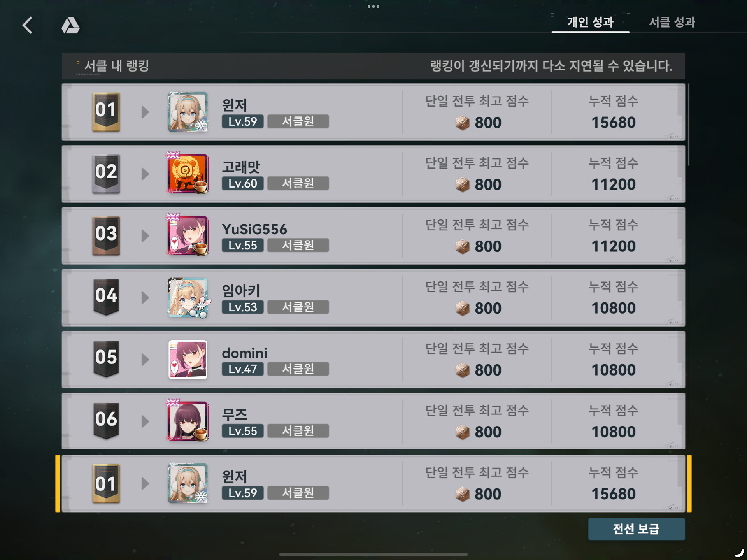Select the 개인 성과 tab
The image size is (747, 560).
(x=590, y=22)
